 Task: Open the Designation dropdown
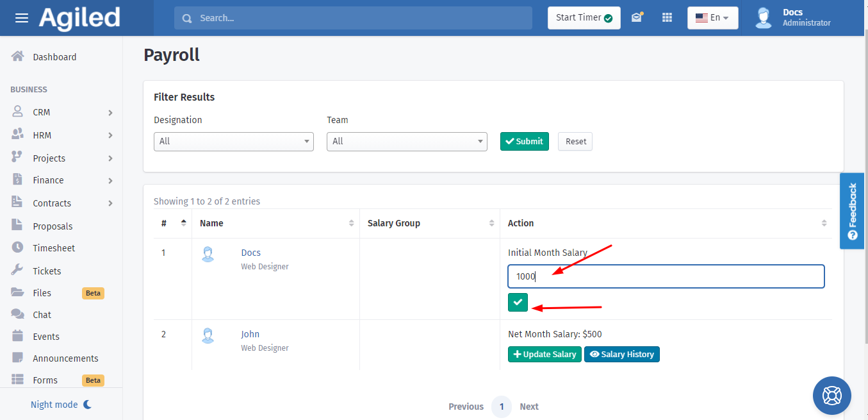[x=234, y=141]
